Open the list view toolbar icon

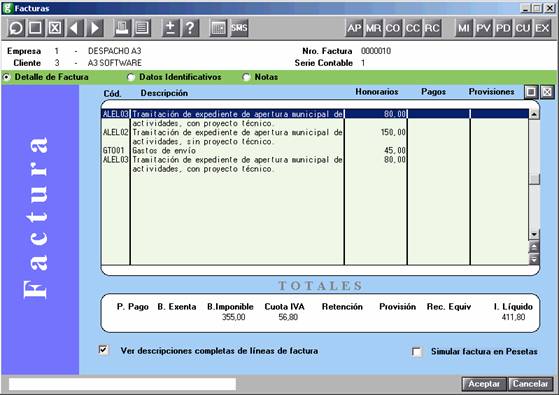[x=142, y=28]
